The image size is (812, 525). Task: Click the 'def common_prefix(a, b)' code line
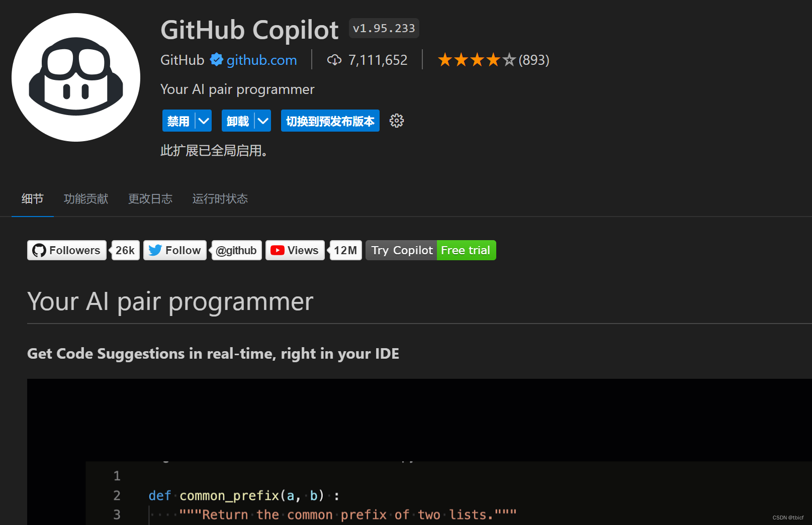(244, 496)
